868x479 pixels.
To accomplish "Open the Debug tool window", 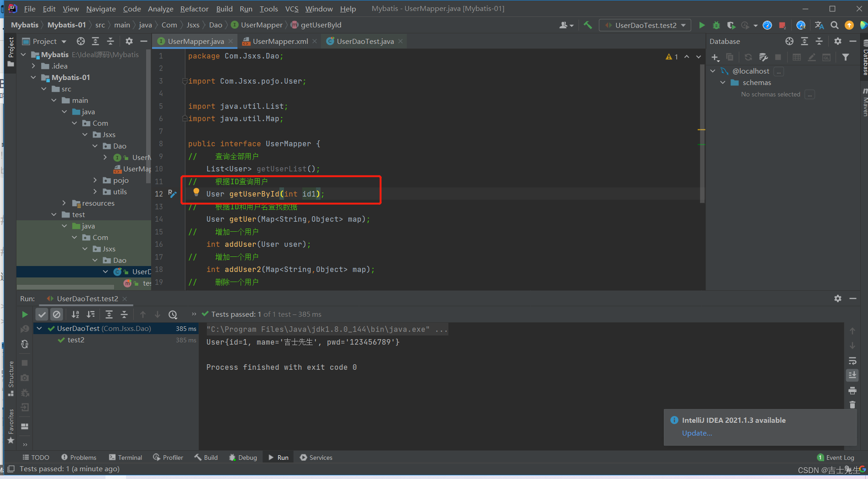I will [243, 458].
